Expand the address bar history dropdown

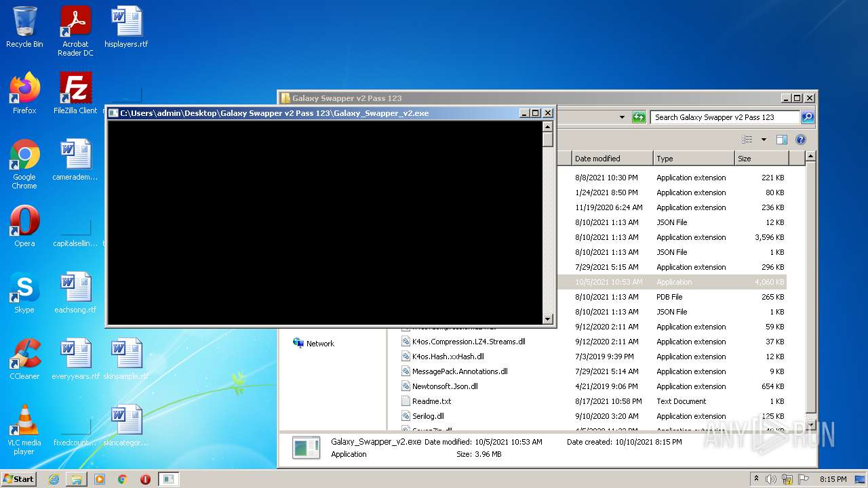(x=622, y=117)
